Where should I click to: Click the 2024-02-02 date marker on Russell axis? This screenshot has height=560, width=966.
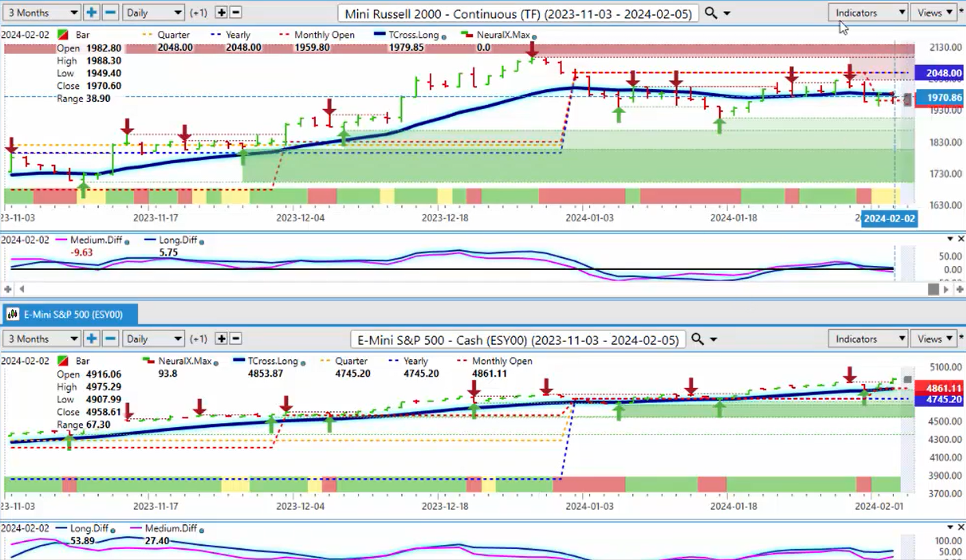(889, 219)
